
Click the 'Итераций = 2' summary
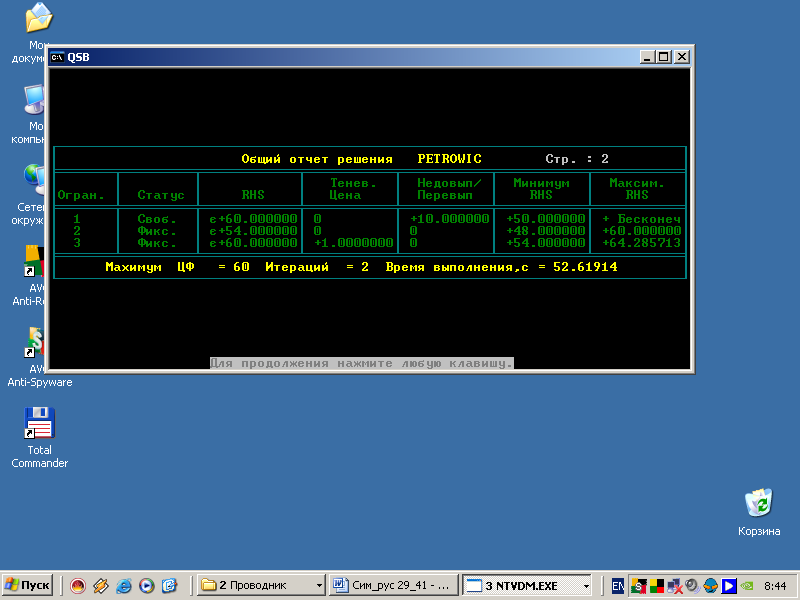pyautogui.click(x=317, y=267)
